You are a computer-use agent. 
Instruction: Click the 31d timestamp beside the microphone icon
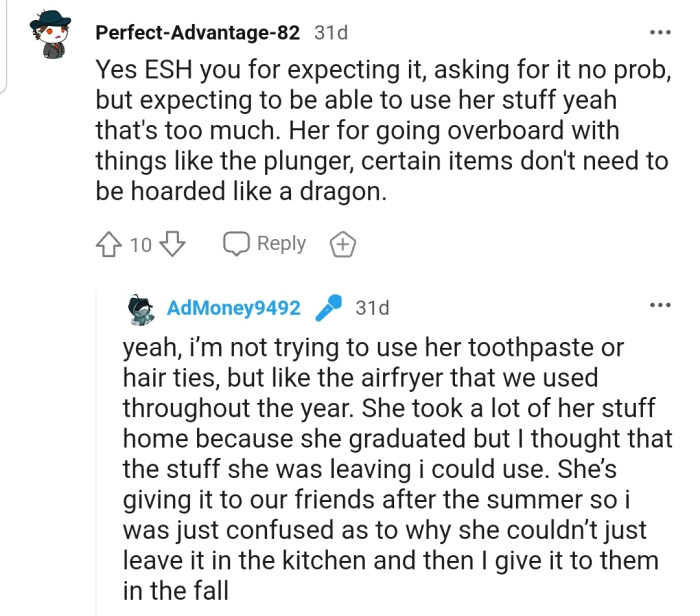[372, 308]
